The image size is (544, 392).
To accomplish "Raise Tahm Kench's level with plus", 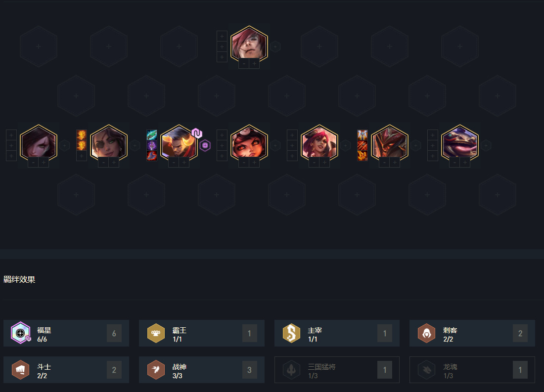I will (x=465, y=162).
